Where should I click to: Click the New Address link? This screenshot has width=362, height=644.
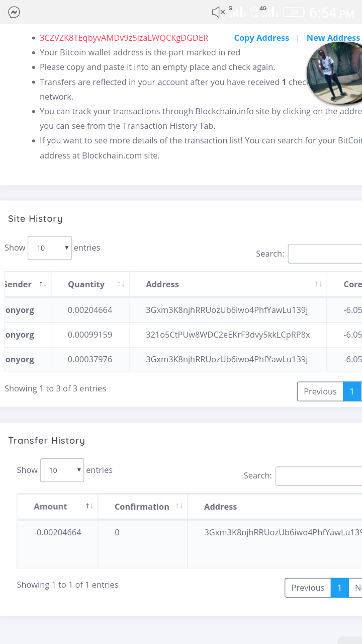[333, 38]
